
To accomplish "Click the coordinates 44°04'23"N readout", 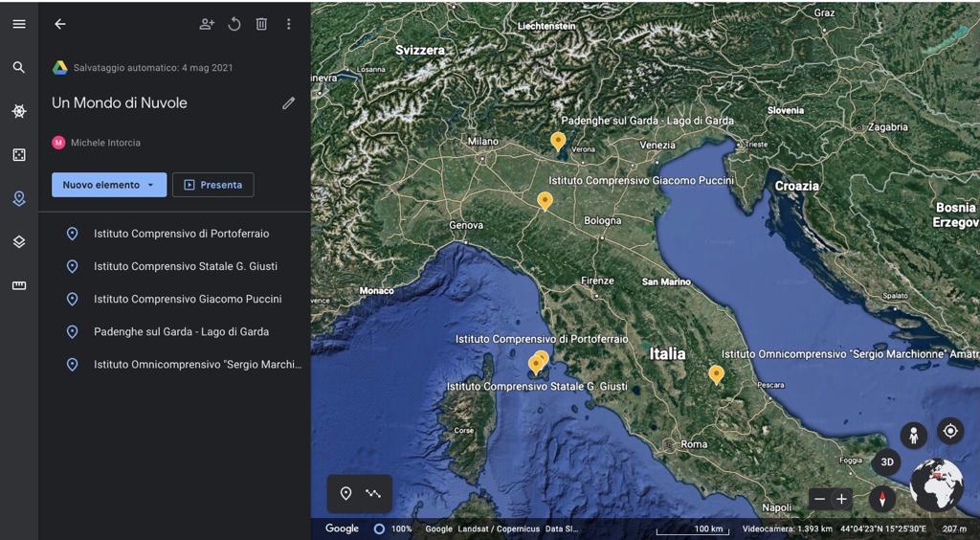I will (x=883, y=529).
